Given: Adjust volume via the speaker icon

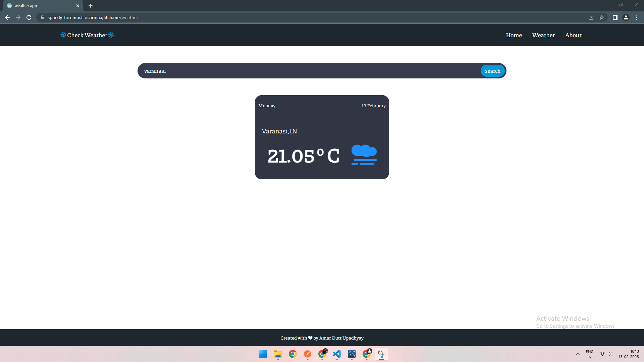Looking at the screenshot, I should click(x=610, y=354).
